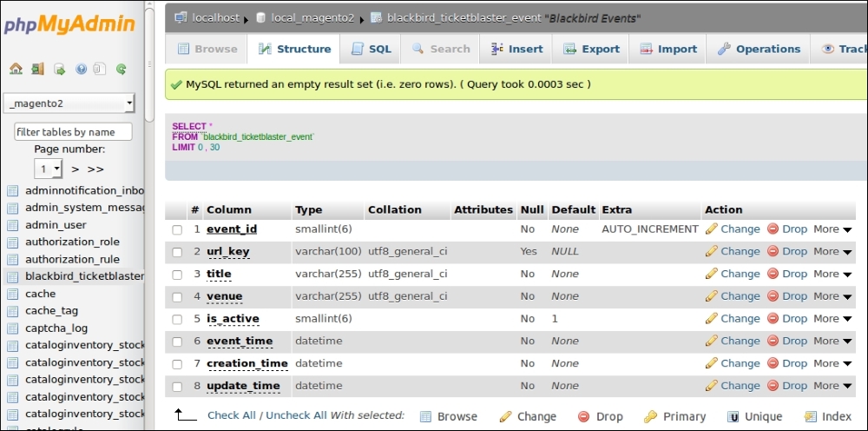The image size is (868, 431).
Task: Focus the filter tables by name field
Action: click(x=73, y=132)
